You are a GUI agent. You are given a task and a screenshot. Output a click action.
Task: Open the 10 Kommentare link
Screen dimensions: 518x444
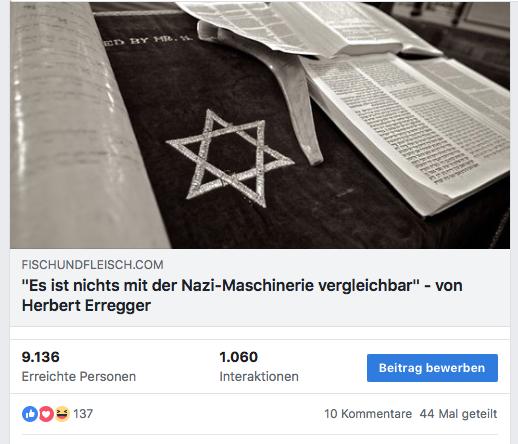tap(368, 414)
